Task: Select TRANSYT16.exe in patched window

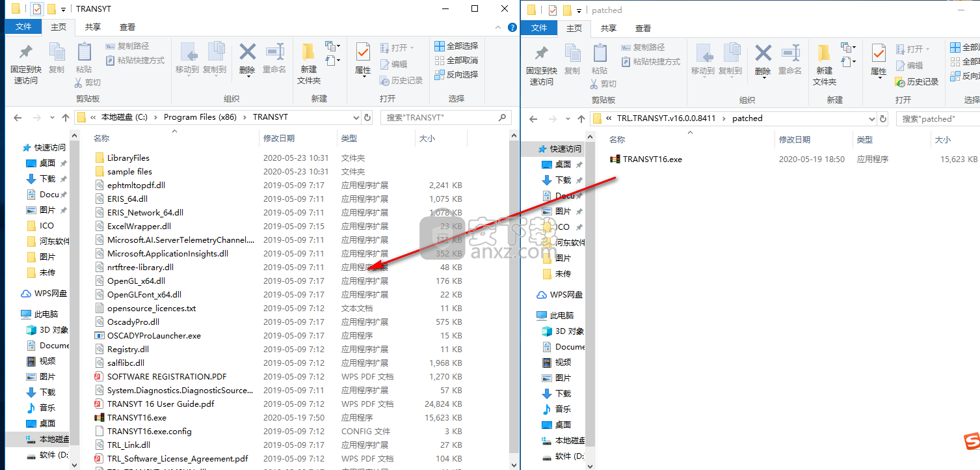Action: point(652,159)
